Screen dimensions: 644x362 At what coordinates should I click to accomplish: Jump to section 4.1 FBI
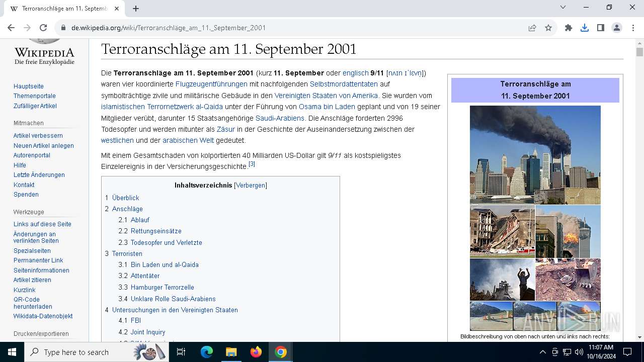click(130, 321)
